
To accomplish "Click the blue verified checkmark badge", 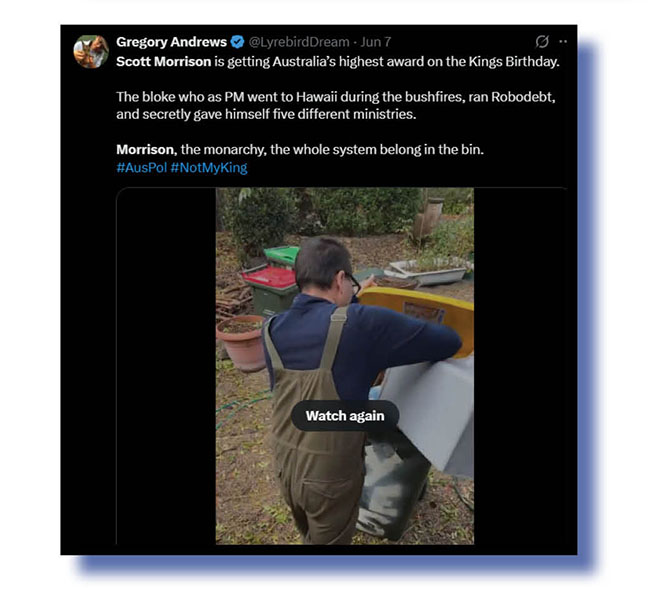I will tap(237, 42).
